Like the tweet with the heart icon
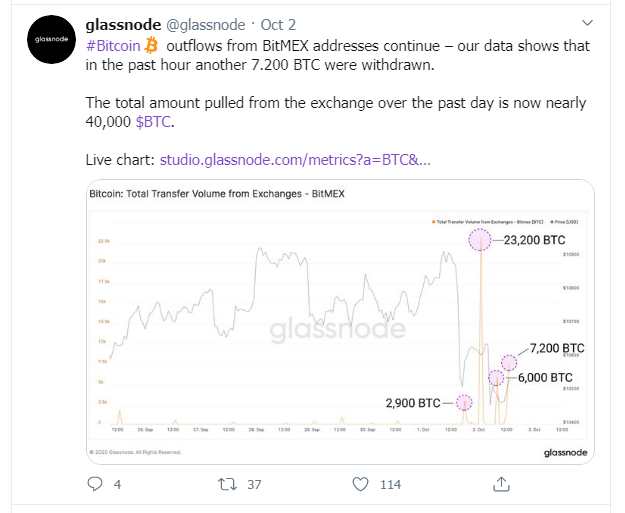This screenshot has height=513, width=625. [x=361, y=484]
